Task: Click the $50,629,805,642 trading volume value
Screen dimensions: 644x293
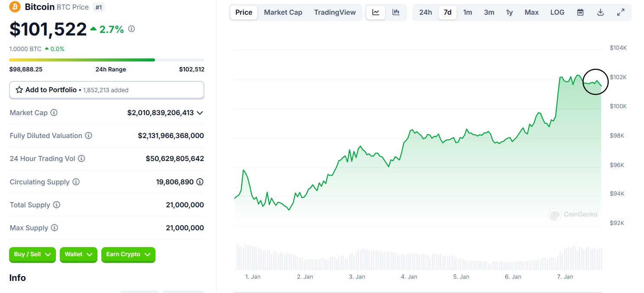Action: (175, 158)
